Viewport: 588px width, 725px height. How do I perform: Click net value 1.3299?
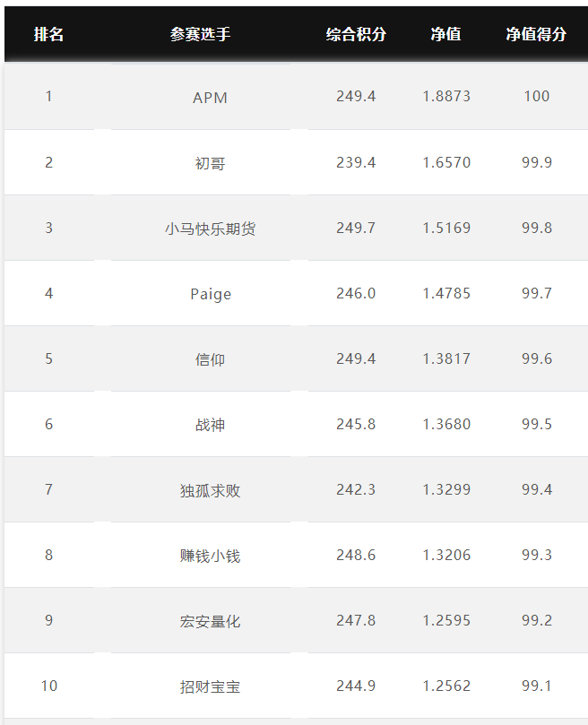pos(446,489)
